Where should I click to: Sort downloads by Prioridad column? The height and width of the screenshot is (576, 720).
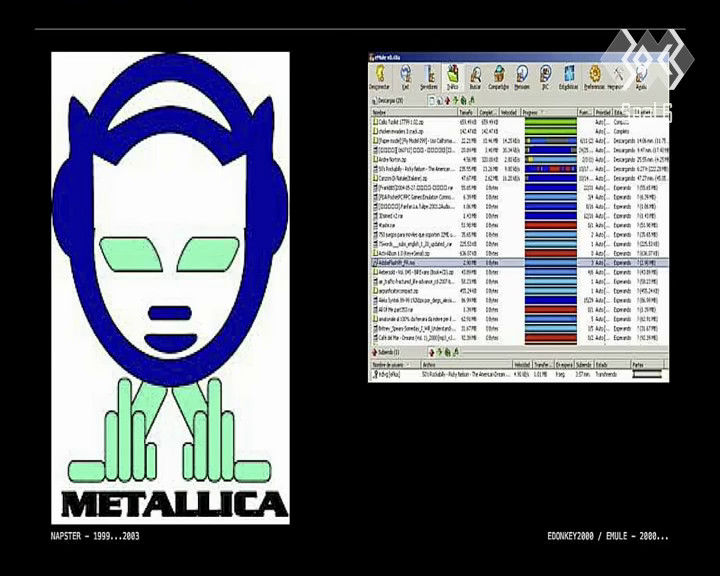[x=603, y=112]
